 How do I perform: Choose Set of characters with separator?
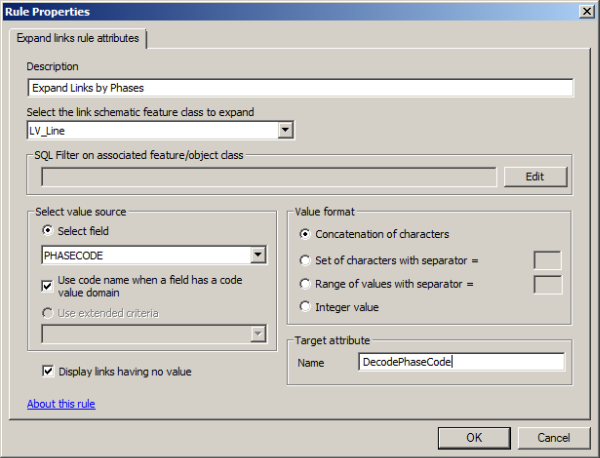(x=306, y=261)
